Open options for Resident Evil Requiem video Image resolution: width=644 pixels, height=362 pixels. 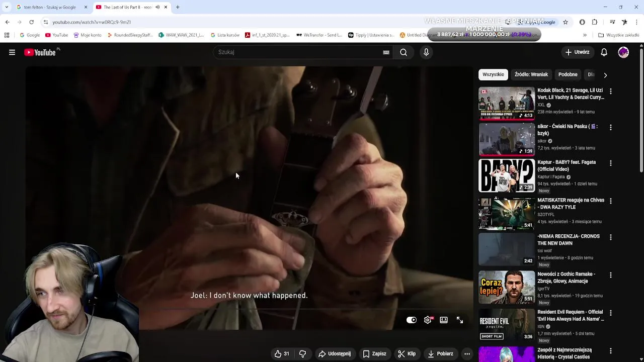tap(611, 313)
